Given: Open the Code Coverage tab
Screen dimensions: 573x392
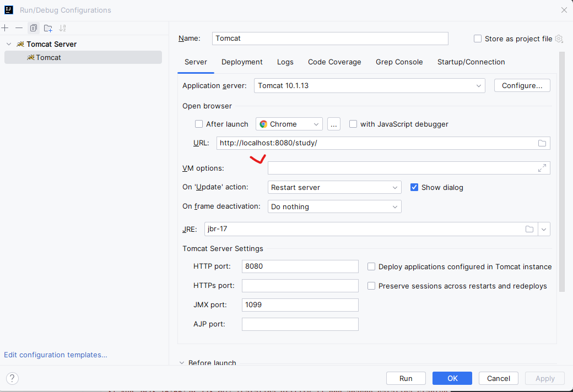Looking at the screenshot, I should [x=334, y=62].
